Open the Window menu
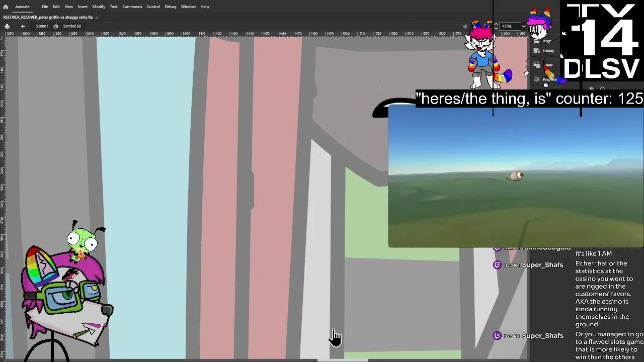644x362 pixels. point(188,7)
